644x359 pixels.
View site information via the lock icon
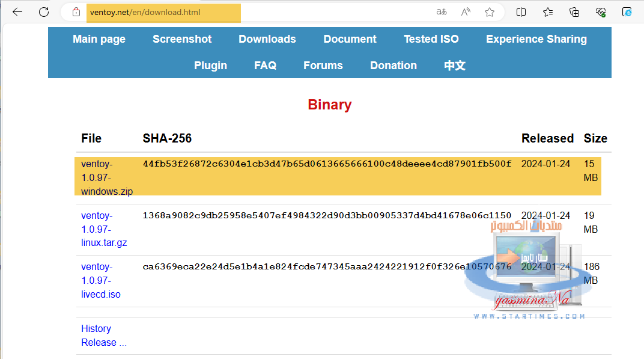(76, 12)
